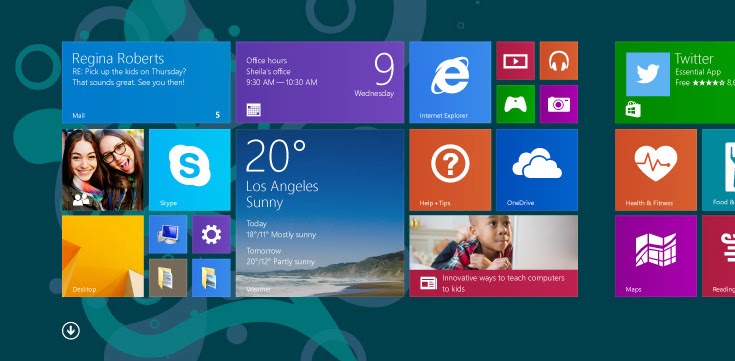Open the PC Settings gear tile
The height and width of the screenshot is (361, 735).
click(x=211, y=234)
